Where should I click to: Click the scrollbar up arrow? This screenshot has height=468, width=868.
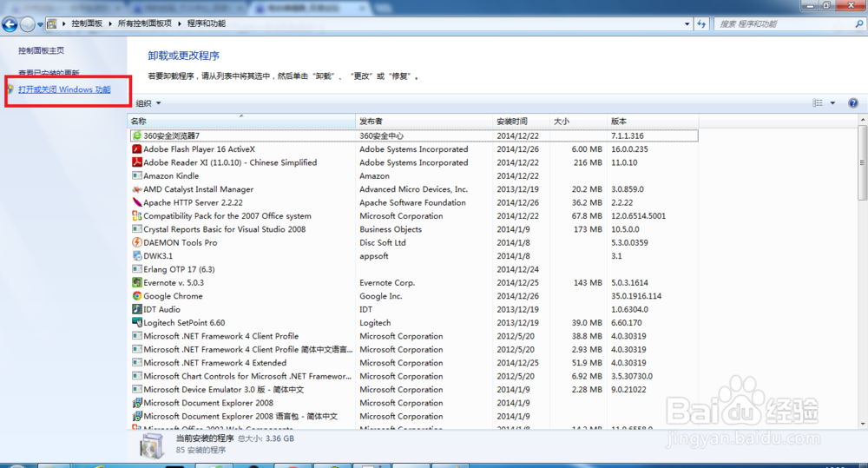863,120
